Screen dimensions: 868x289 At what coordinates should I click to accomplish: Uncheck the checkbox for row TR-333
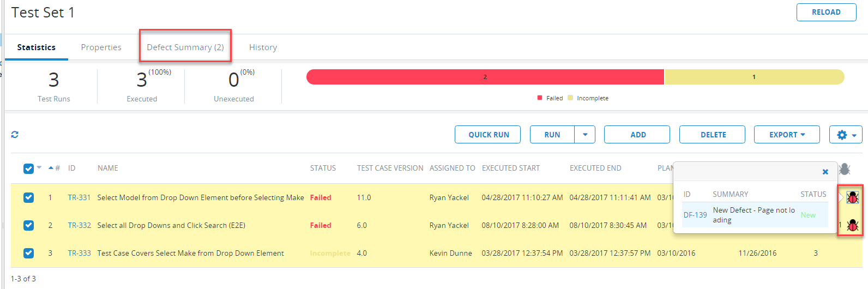28,253
